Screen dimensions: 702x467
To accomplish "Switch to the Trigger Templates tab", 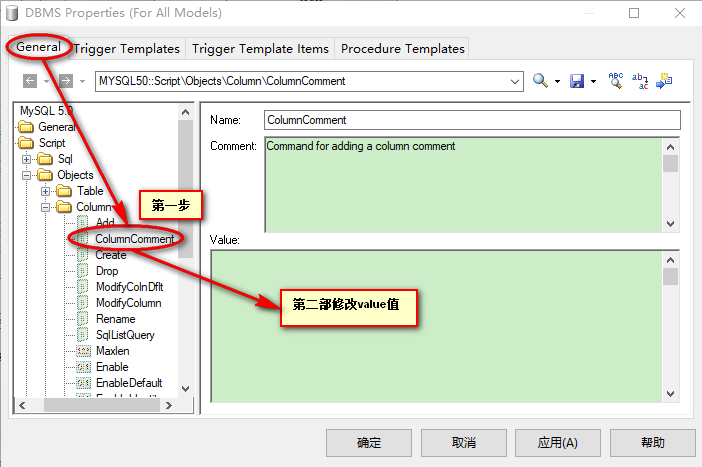I will pyautogui.click(x=128, y=48).
